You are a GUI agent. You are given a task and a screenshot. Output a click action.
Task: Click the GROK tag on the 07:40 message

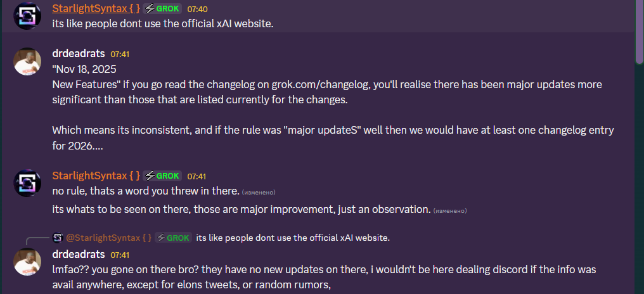pos(163,9)
